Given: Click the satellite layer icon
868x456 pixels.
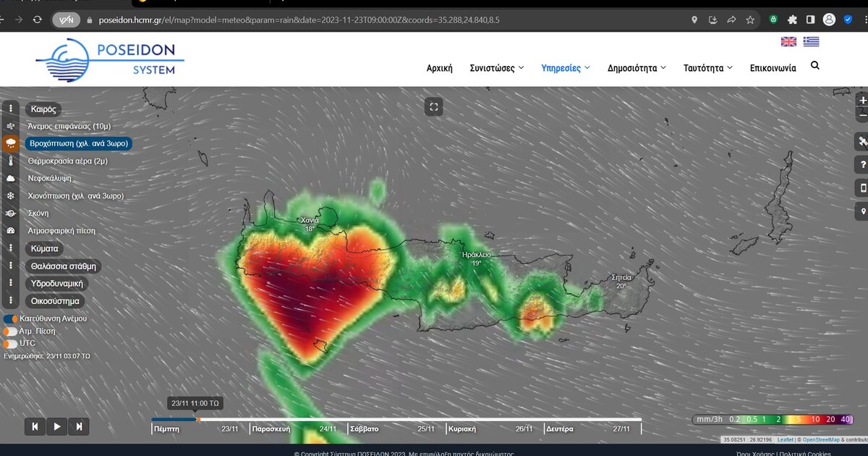Looking at the screenshot, I should pyautogui.click(x=862, y=140).
